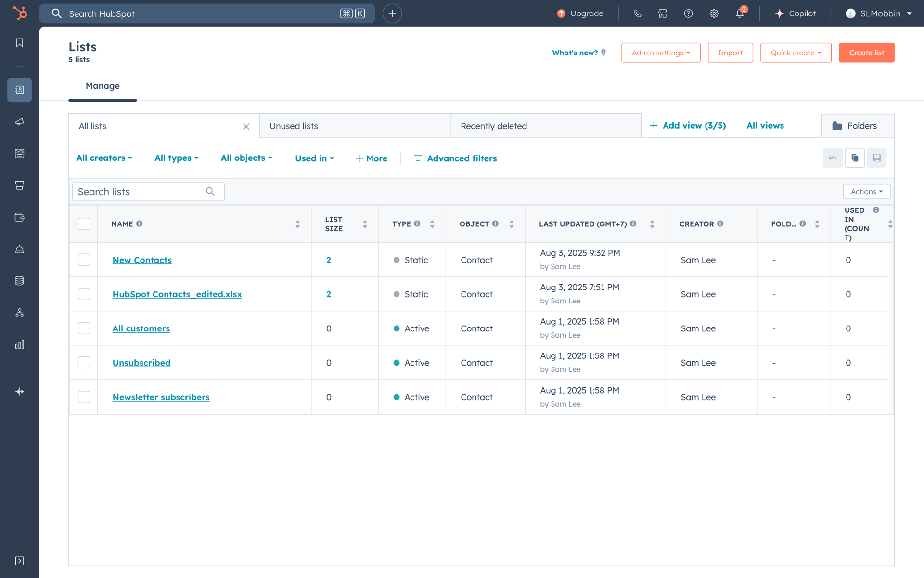The image size is (924, 578).
Task: Open the Help question mark icon
Action: coord(688,13)
